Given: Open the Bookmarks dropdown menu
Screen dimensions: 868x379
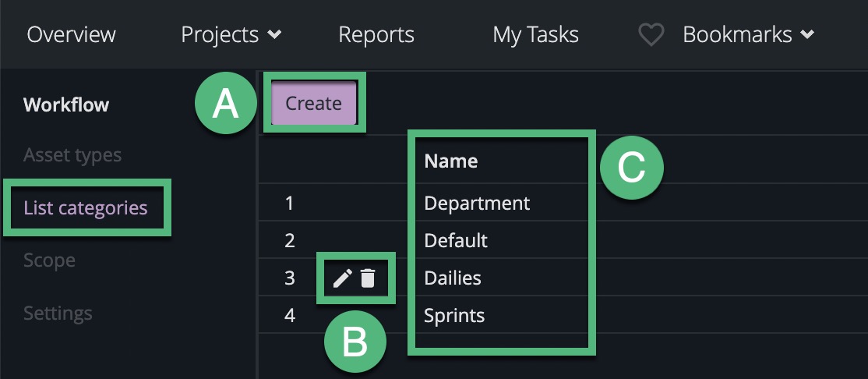Looking at the screenshot, I should tap(748, 35).
